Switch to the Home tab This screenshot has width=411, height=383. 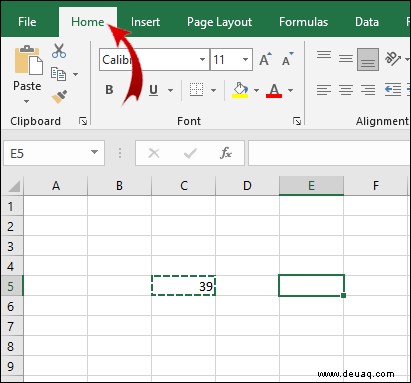pyautogui.click(x=88, y=22)
